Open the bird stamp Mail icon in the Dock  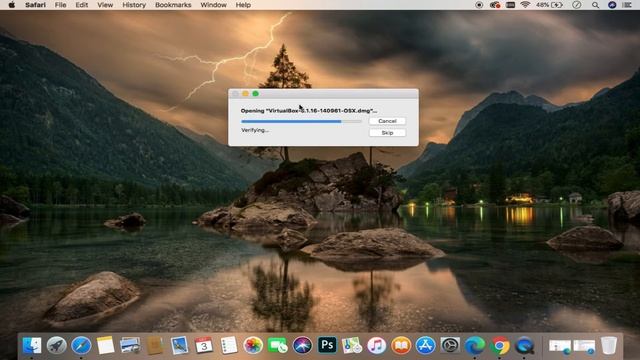point(180,345)
